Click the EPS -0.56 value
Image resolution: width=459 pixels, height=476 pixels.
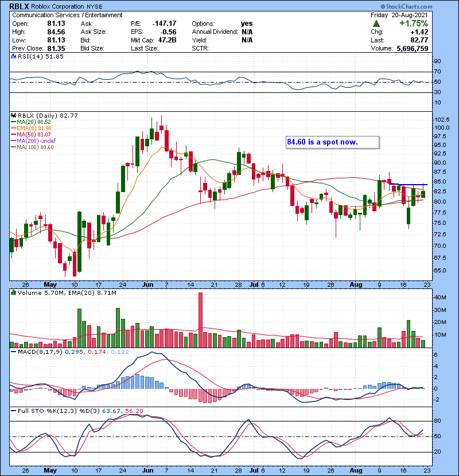click(168, 32)
